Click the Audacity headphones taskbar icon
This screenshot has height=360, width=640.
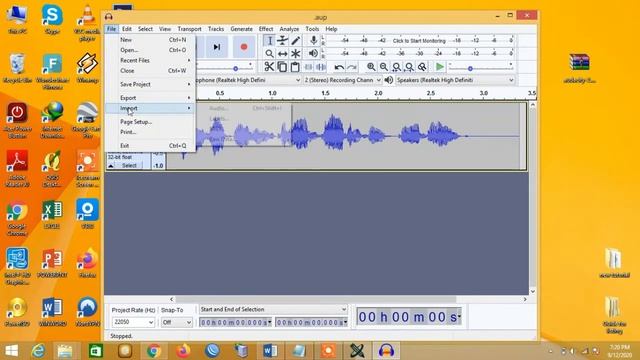386,351
